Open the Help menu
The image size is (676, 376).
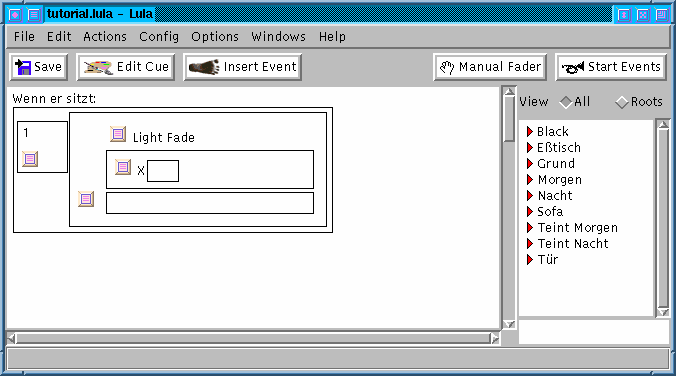(332, 37)
